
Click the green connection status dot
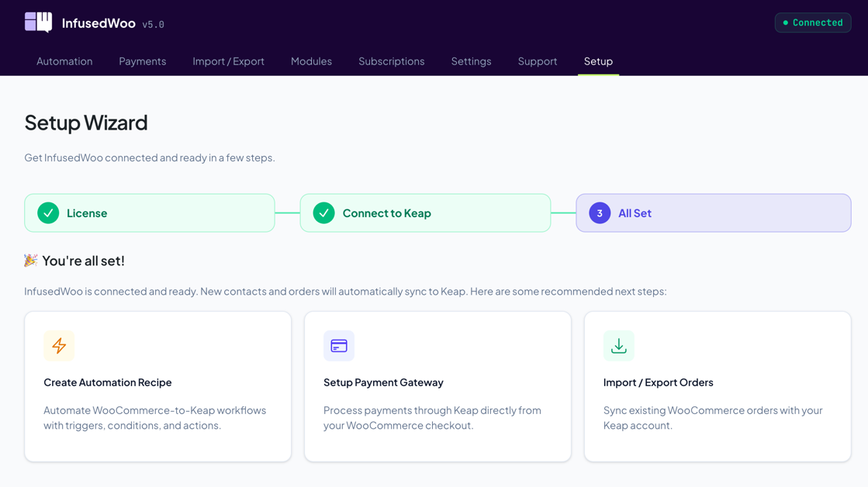point(787,22)
